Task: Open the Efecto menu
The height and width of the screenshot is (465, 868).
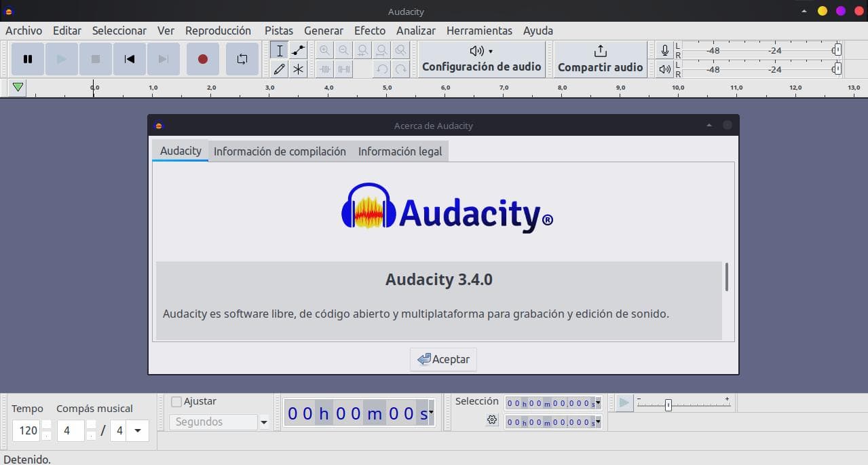Action: click(369, 31)
